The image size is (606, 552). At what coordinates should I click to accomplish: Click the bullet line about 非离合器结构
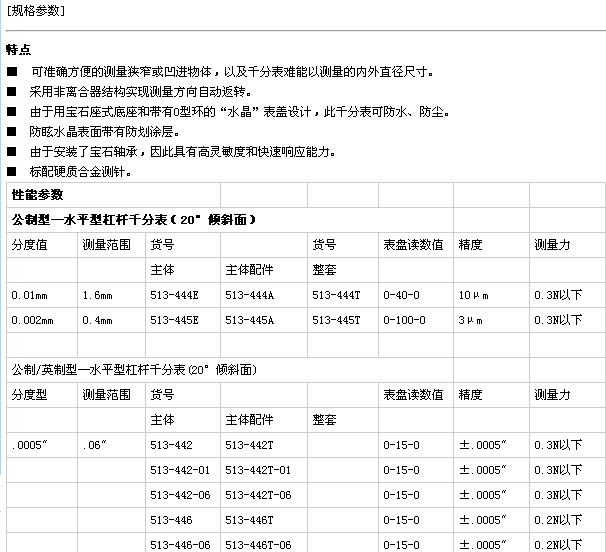coord(141,92)
